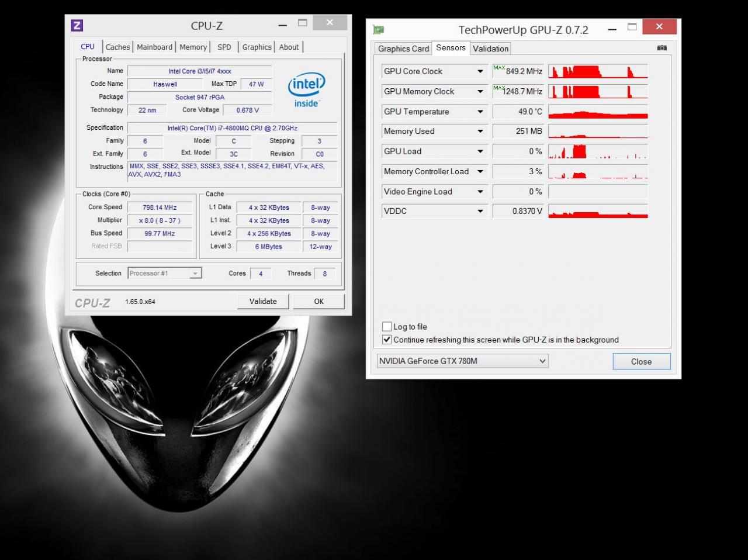Click the 849.2 MHz core clock value
The height and width of the screenshot is (560, 748).
518,71
